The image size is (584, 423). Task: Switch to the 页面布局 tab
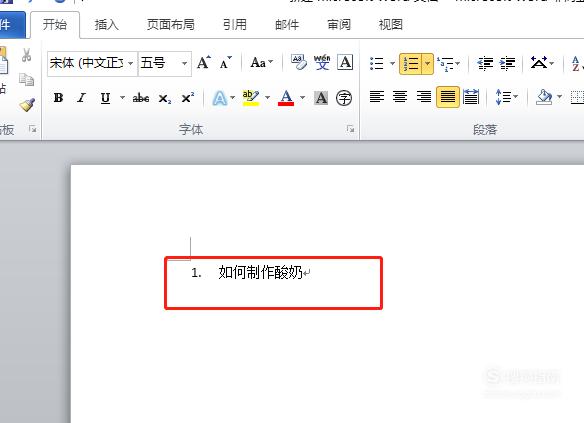click(x=171, y=25)
